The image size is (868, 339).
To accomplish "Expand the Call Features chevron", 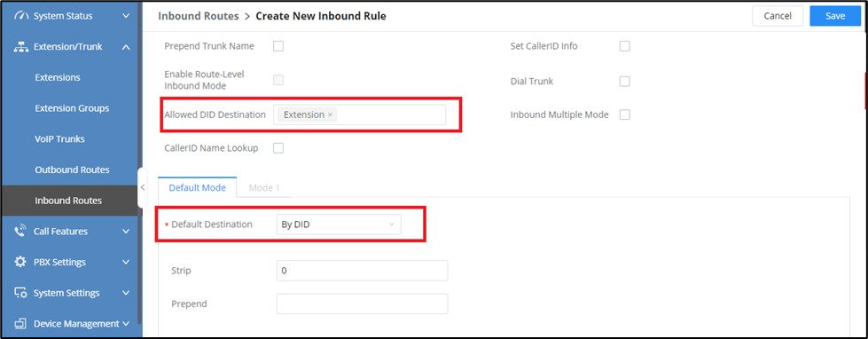I will point(126,231).
